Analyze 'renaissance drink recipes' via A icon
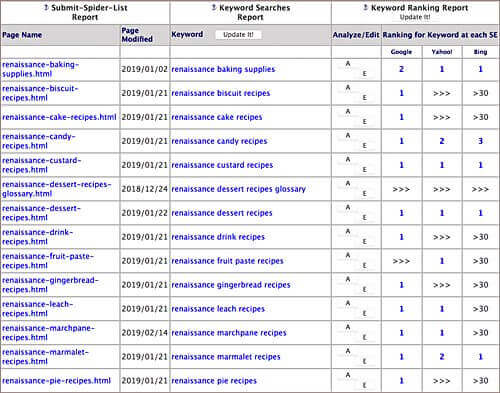500x393 pixels. click(x=348, y=232)
